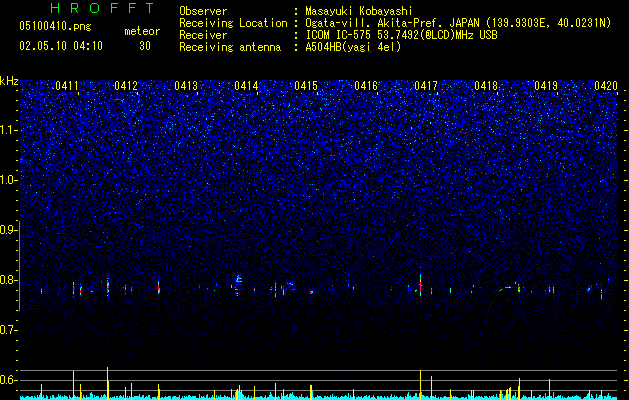Screen dimensions: 629x400
Task: Click the 1.1 kHz axis label
Action: (x=8, y=130)
